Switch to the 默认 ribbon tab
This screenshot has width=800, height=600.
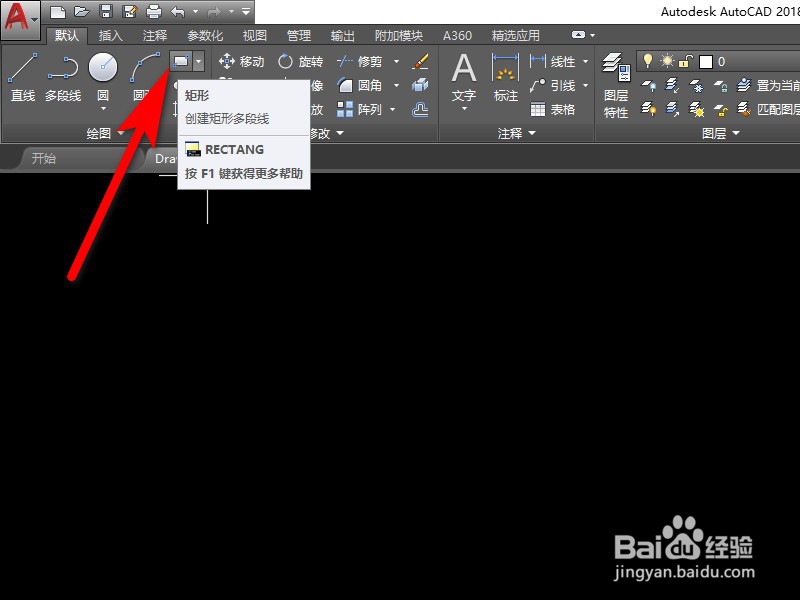[67, 35]
